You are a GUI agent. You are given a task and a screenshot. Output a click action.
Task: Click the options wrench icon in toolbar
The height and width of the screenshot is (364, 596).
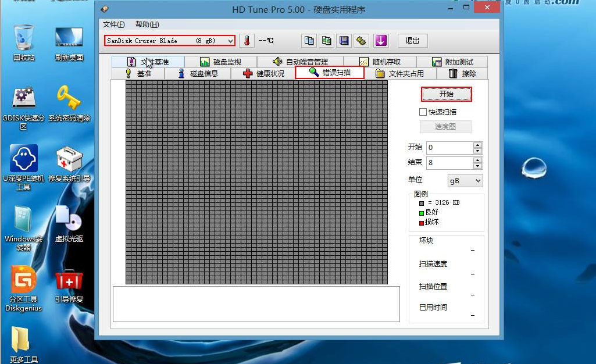click(362, 41)
